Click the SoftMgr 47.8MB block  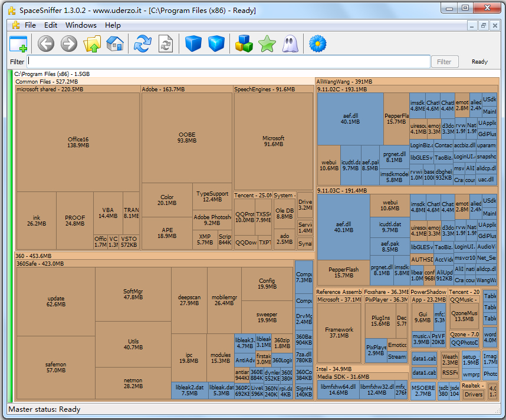pos(133,295)
